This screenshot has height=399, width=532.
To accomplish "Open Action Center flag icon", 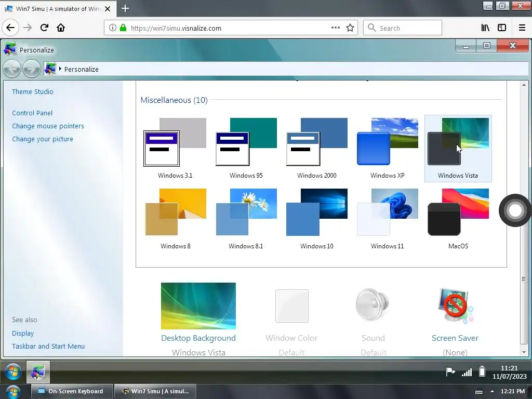I will coord(450,372).
